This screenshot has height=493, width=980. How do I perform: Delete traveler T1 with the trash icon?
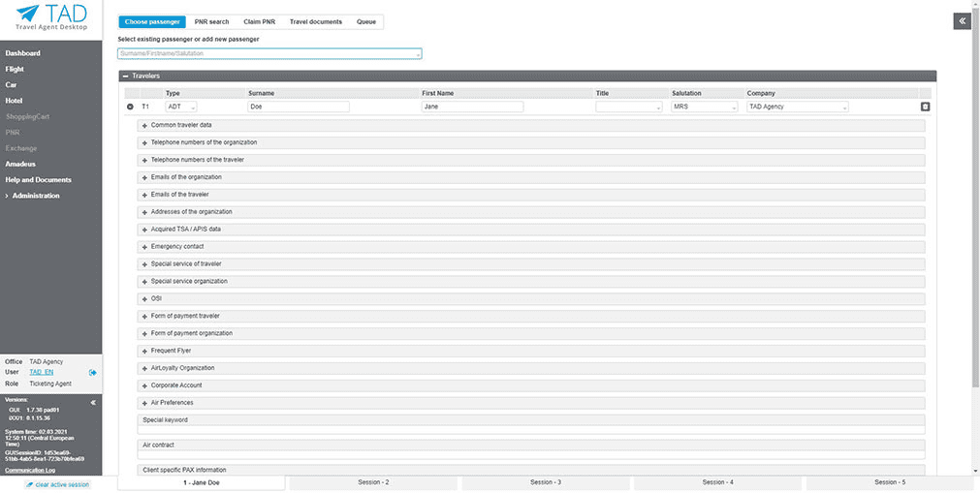tap(924, 107)
